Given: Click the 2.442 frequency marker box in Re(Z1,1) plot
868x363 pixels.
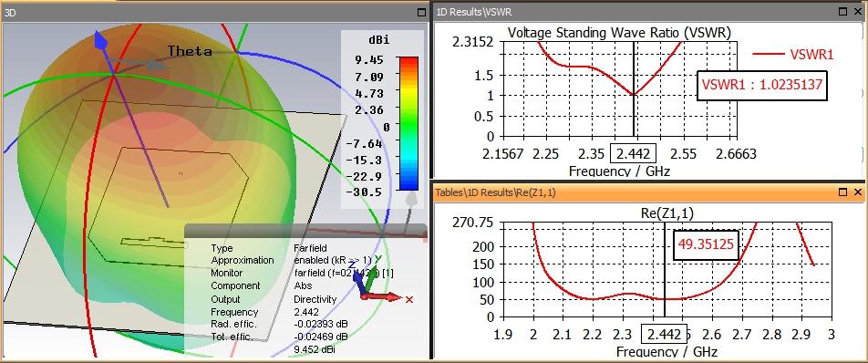Looking at the screenshot, I should point(664,334).
